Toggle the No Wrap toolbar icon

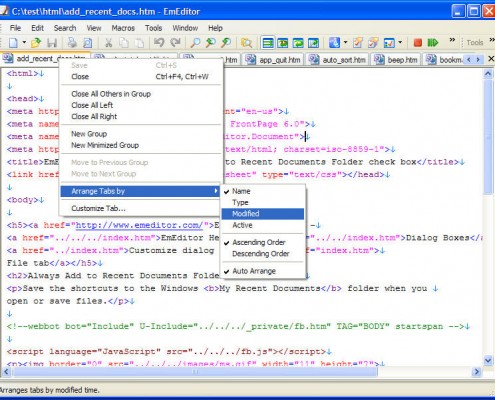267,43
